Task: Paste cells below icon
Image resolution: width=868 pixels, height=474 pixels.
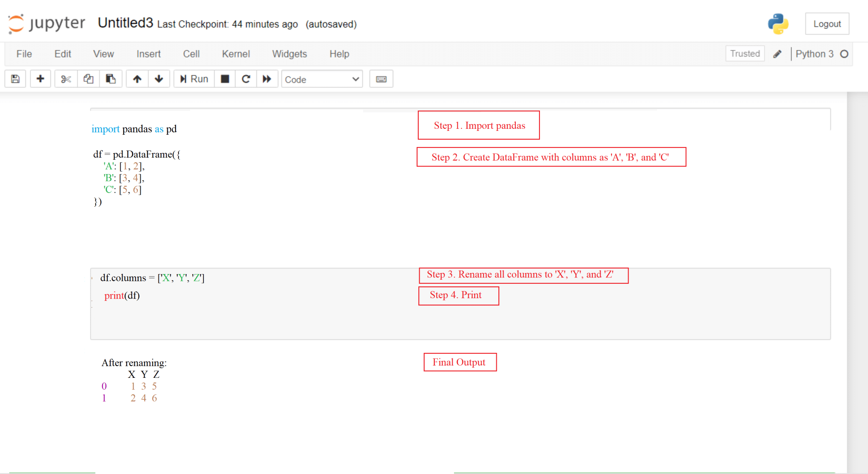Action: (111, 79)
